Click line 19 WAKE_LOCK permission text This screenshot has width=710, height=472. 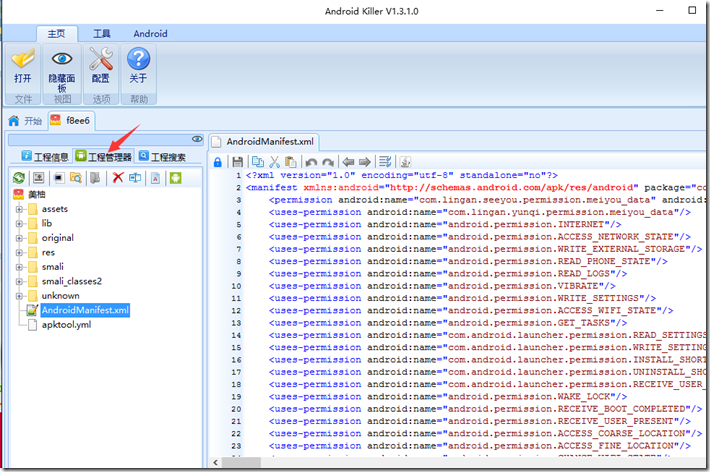(448, 397)
